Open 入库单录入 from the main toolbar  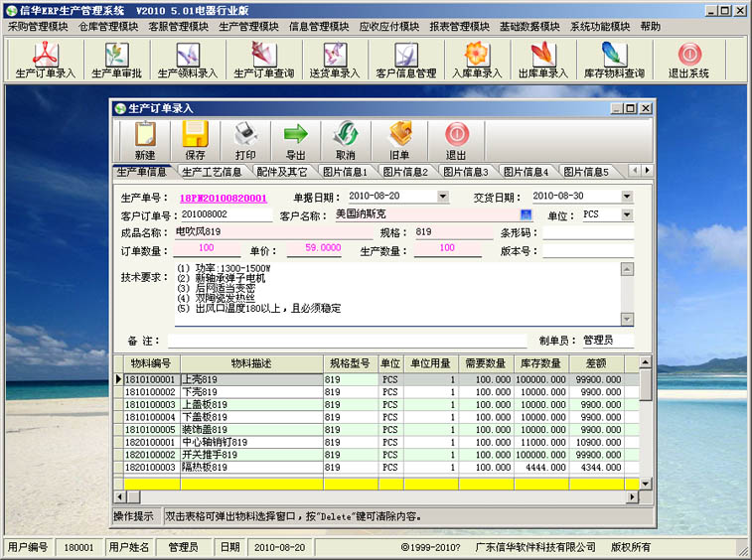click(x=477, y=60)
